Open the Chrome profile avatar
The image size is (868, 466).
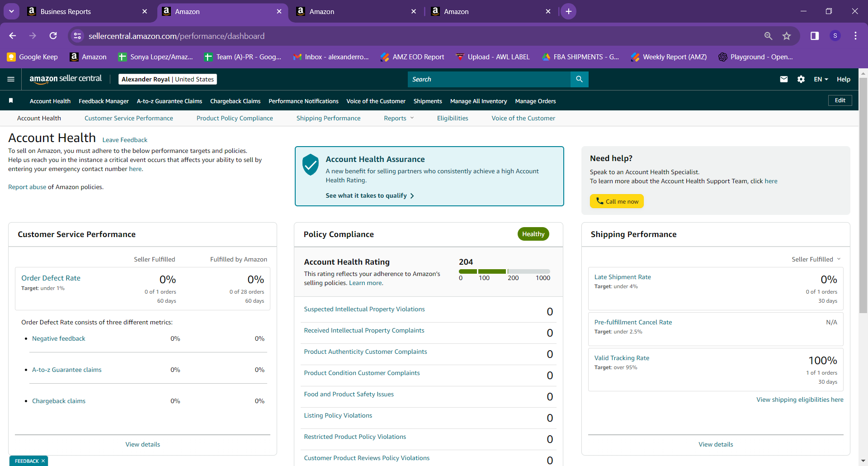(835, 36)
